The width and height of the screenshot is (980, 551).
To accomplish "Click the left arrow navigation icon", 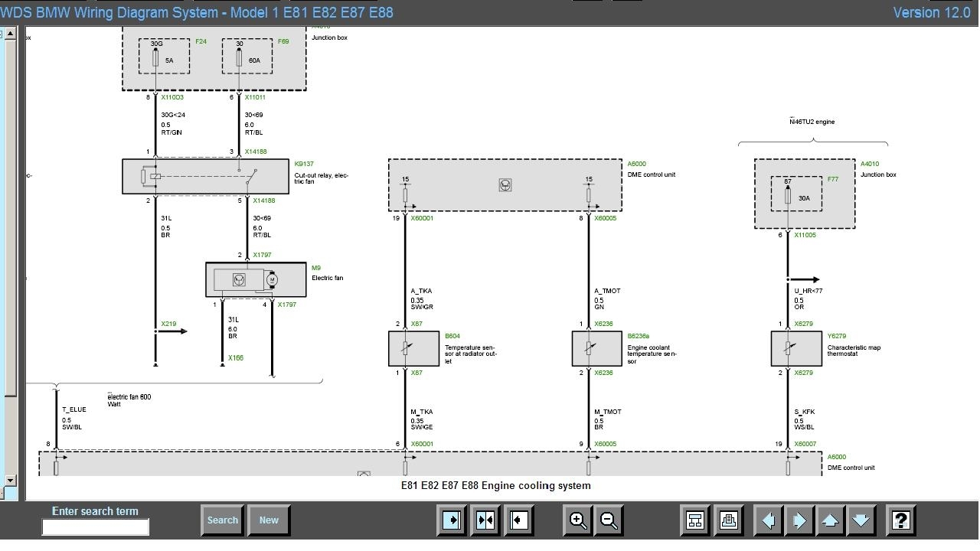I will [x=768, y=520].
